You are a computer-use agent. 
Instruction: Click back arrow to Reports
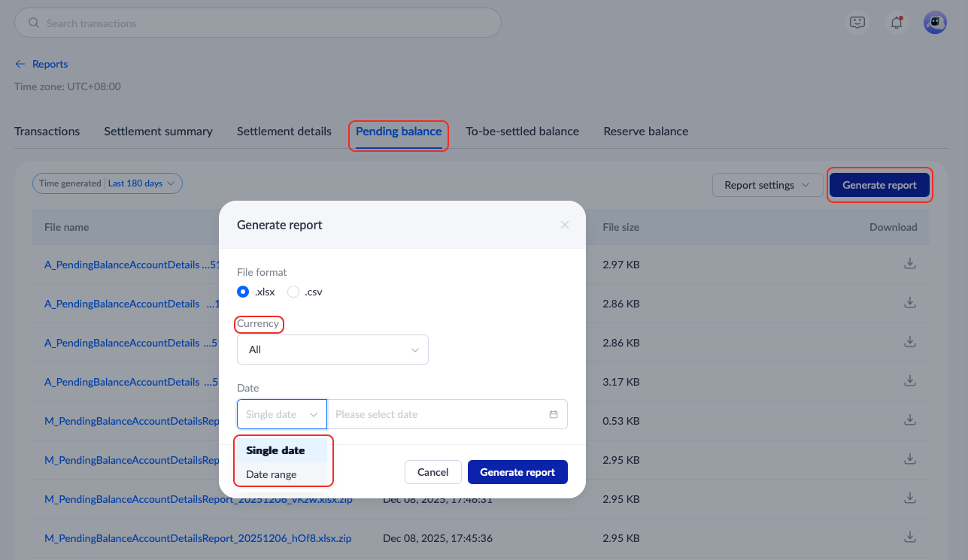tap(20, 64)
